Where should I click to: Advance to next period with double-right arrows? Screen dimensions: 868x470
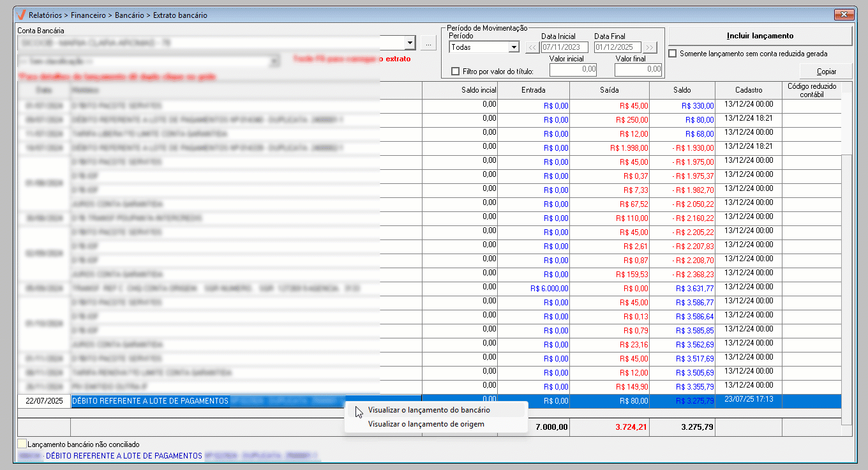[650, 47]
